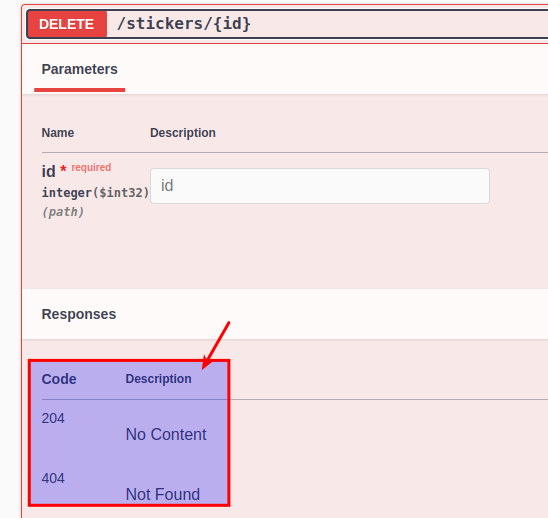Select the 404 response code
The width and height of the screenshot is (548, 518).
(x=53, y=479)
